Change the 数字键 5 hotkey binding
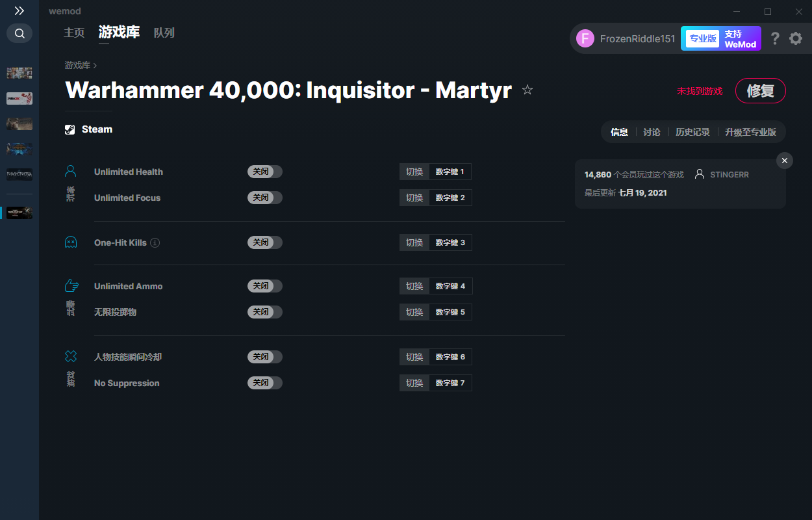The height and width of the screenshot is (520, 812). tap(450, 312)
